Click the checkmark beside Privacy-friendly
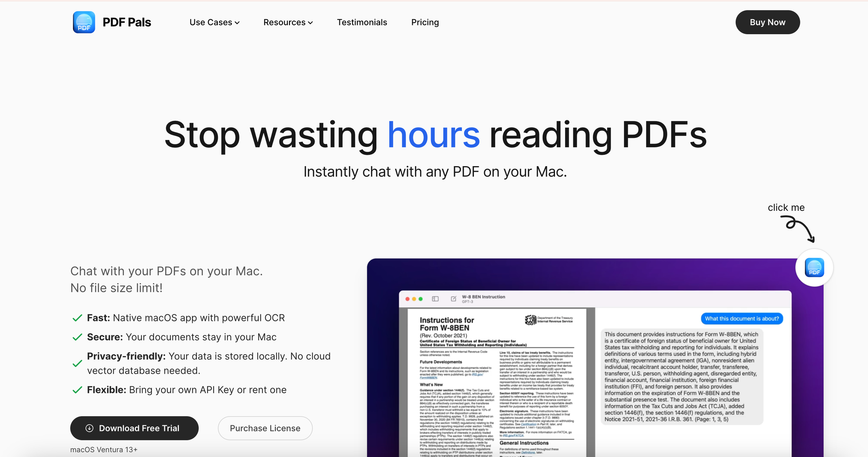The image size is (868, 457). [77, 363]
